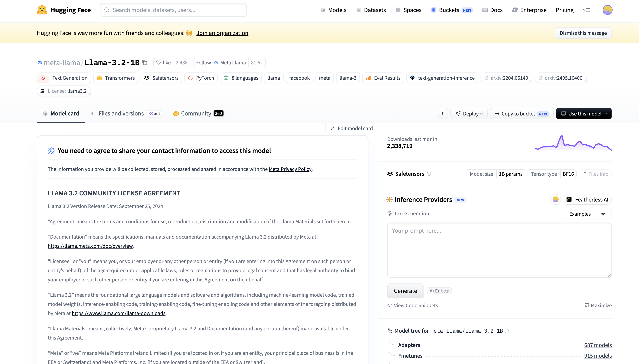Open the navigation overflow menu dropdown
This screenshot has height=364, width=639.
586,10
